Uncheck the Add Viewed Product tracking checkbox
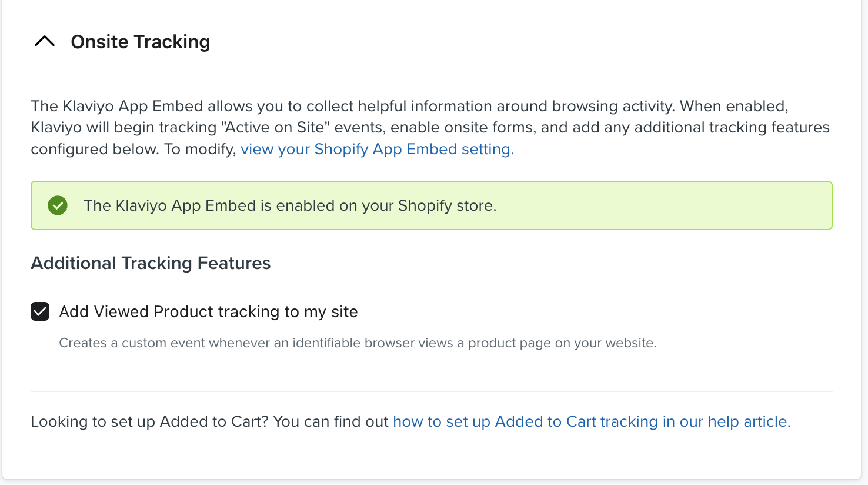The width and height of the screenshot is (868, 485). [40, 311]
